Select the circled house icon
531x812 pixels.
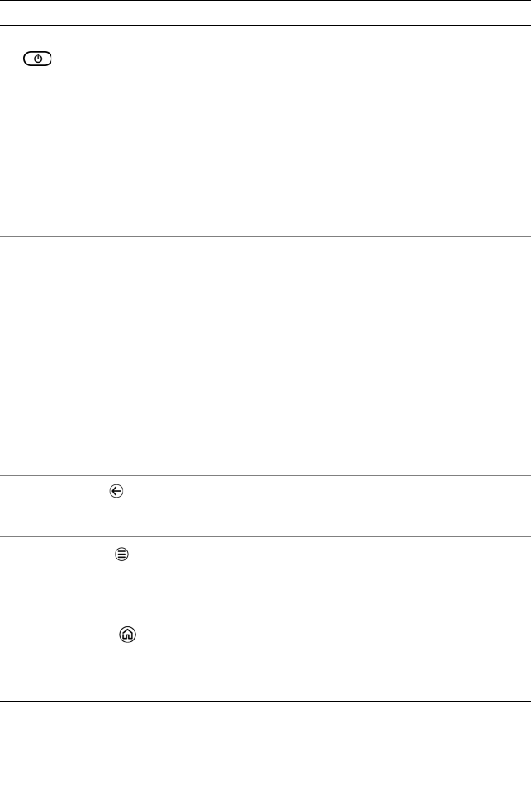tap(128, 635)
